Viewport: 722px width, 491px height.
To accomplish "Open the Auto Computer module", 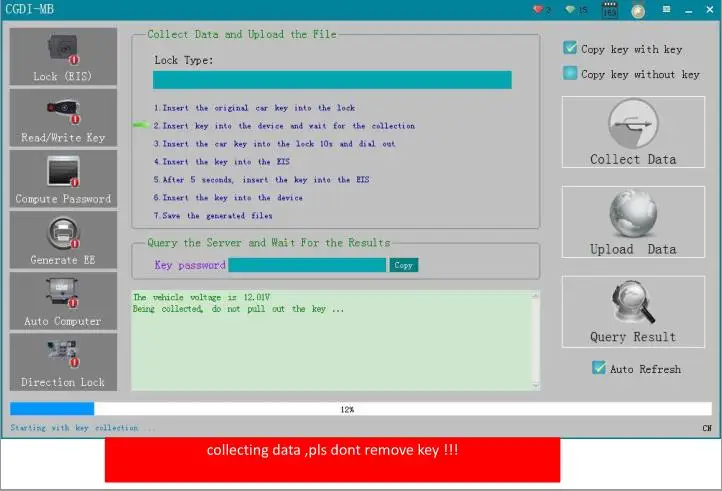I will tap(63, 301).
